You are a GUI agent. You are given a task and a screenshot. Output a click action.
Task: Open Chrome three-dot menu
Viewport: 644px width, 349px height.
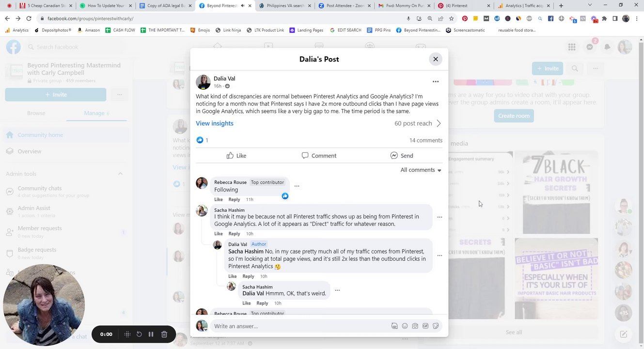coord(637,18)
